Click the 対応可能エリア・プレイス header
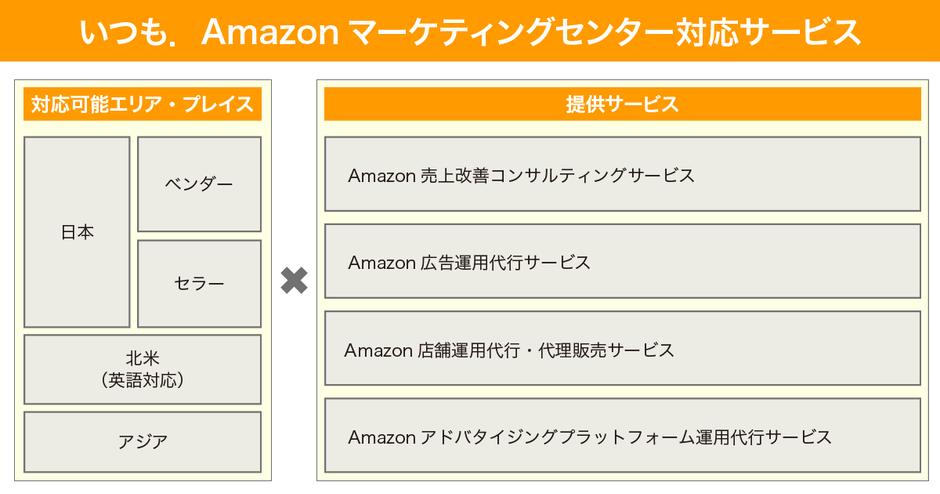Screen dimensions: 940x494 (142, 104)
